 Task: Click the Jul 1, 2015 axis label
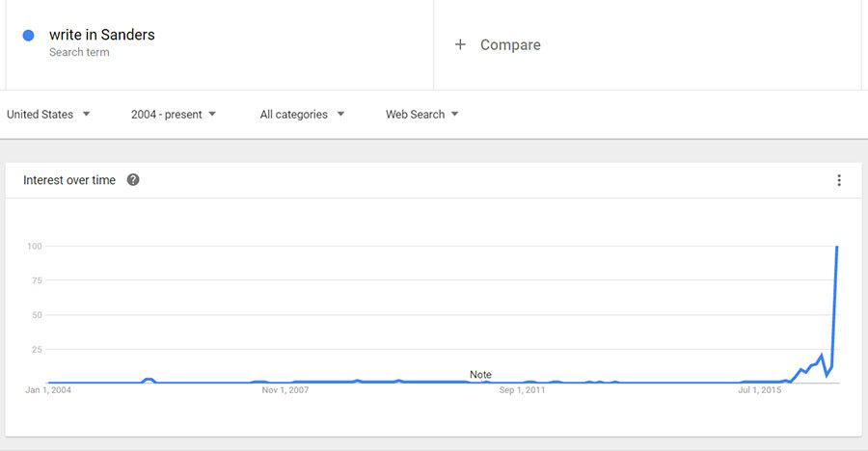click(x=760, y=390)
